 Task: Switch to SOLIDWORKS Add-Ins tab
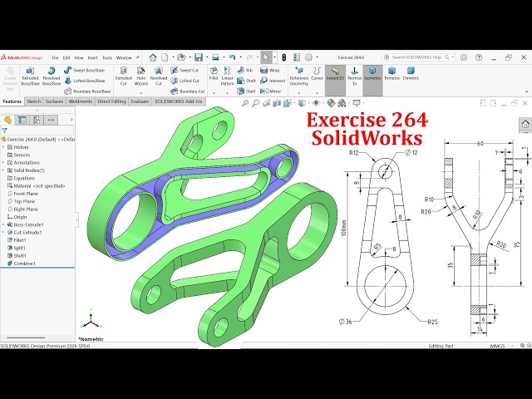coord(178,101)
